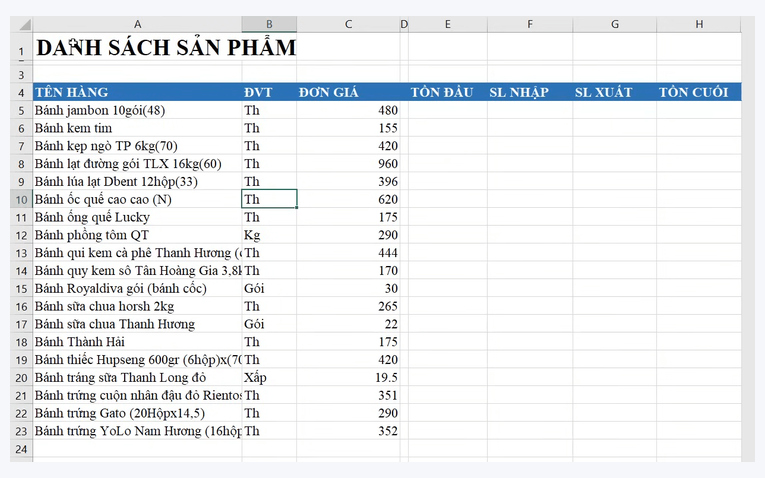Click the TỒN ĐẦU header cell
765x478 pixels.
(447, 92)
